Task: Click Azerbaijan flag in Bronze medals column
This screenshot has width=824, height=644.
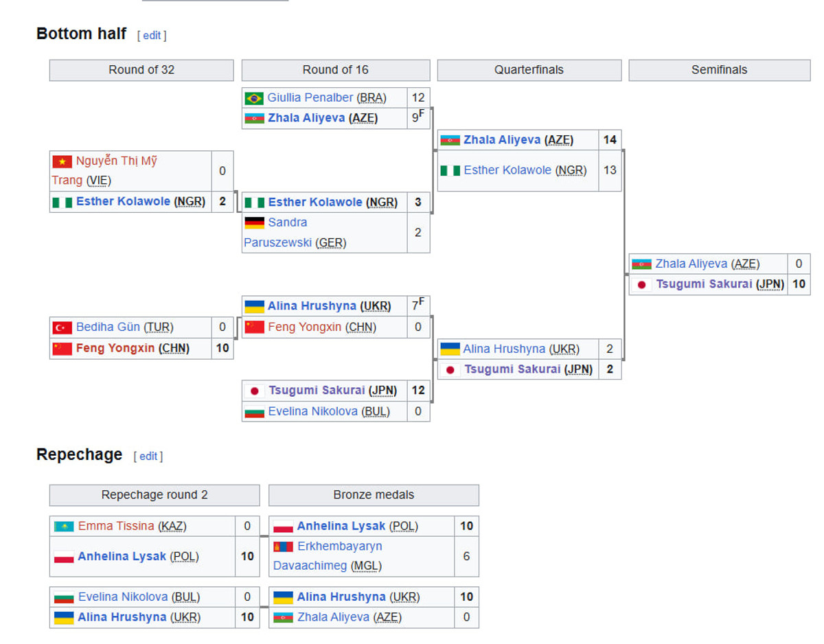Action: point(283,617)
